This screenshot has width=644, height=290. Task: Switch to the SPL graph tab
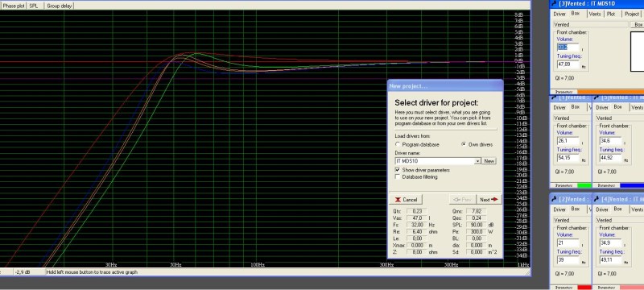34,6
